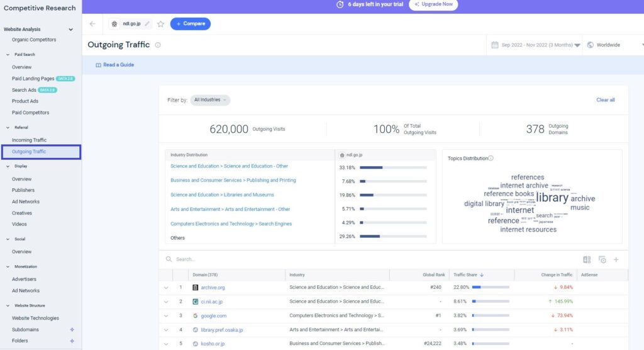
Task: Collapse the Social group
Action: pos(8,239)
